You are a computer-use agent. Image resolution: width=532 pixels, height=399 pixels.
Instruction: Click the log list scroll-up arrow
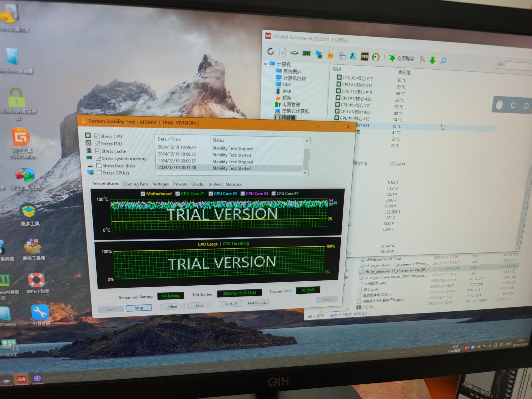point(307,141)
